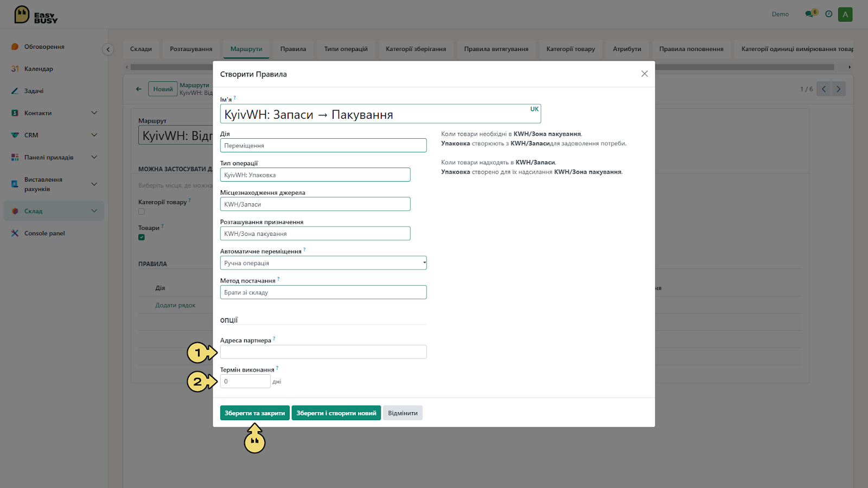Click the Ім'я help question mark

coord(234,98)
